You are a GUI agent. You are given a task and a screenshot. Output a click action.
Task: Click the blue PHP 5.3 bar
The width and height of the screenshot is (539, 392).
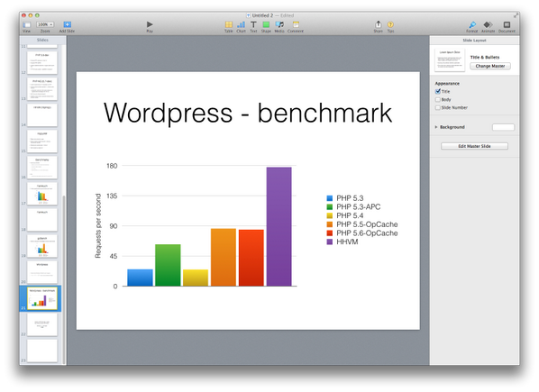[x=140, y=278]
